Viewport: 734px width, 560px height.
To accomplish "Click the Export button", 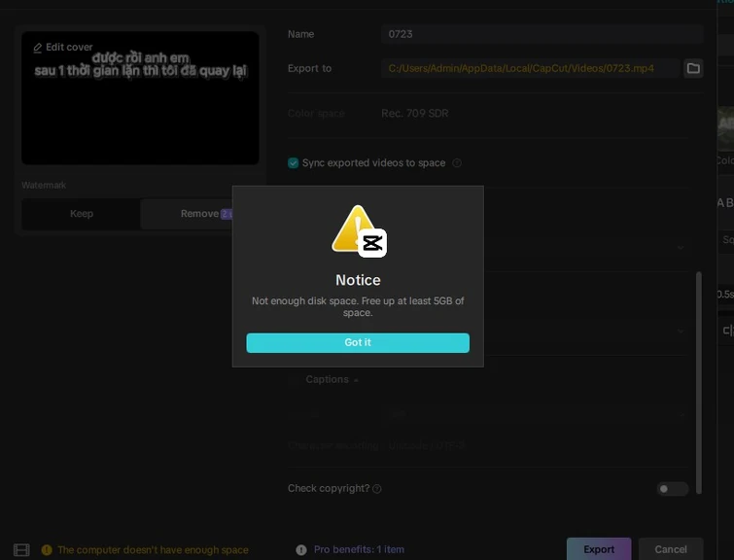I will [599, 549].
